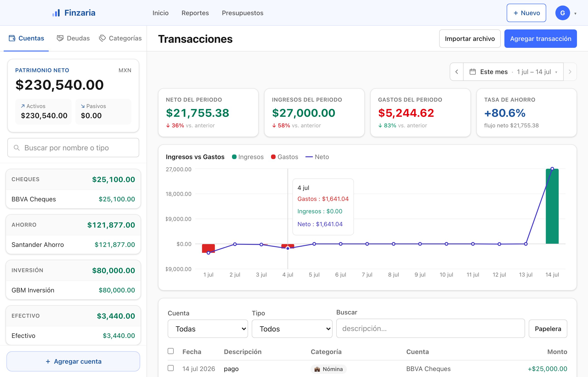The image size is (588, 377).
Task: Switch to the Cuentas tab
Action: point(26,38)
